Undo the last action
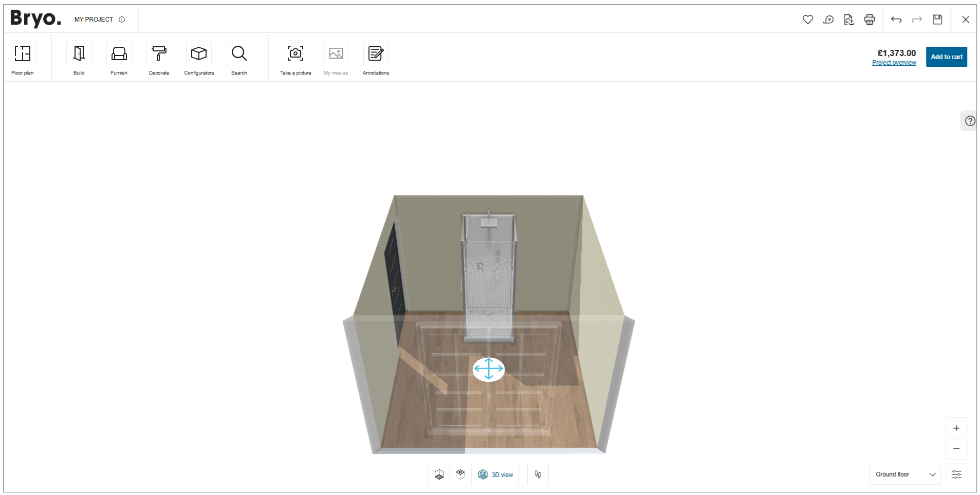This screenshot has width=980, height=495. (x=896, y=20)
